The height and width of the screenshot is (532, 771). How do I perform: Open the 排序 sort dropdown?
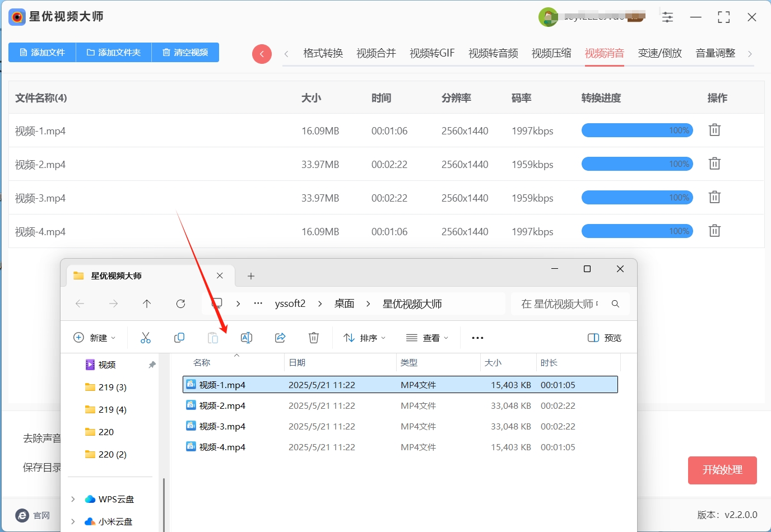[365, 338]
